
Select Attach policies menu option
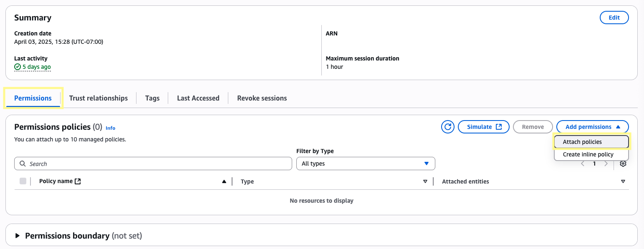click(591, 142)
